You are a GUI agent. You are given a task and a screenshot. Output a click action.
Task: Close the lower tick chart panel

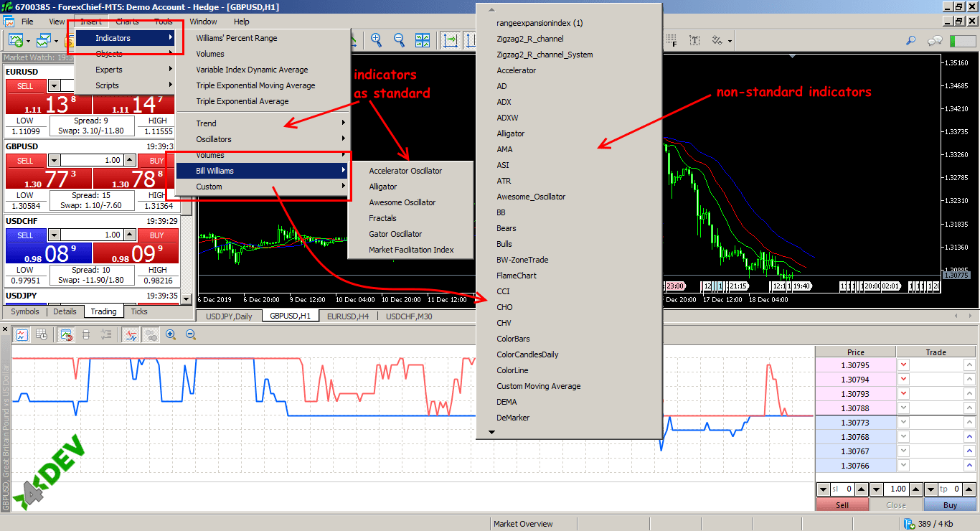[4, 329]
